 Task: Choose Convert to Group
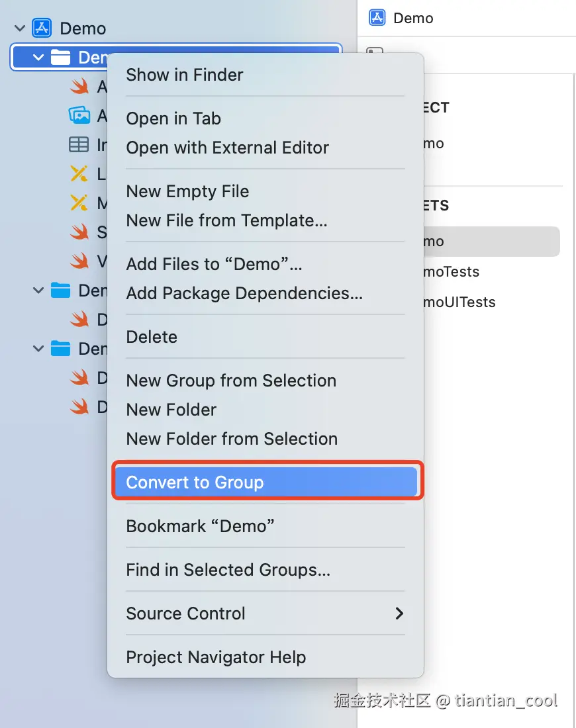(195, 482)
